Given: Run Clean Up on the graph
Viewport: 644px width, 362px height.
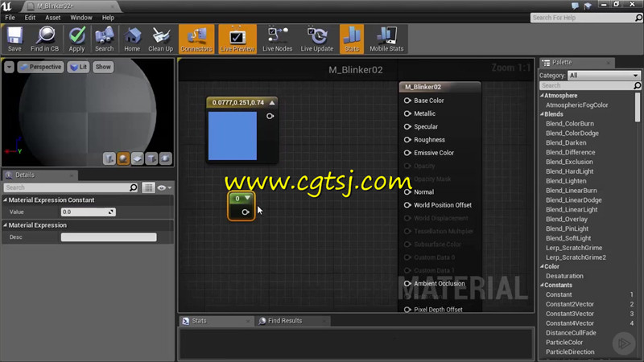Looking at the screenshot, I should click(x=160, y=39).
